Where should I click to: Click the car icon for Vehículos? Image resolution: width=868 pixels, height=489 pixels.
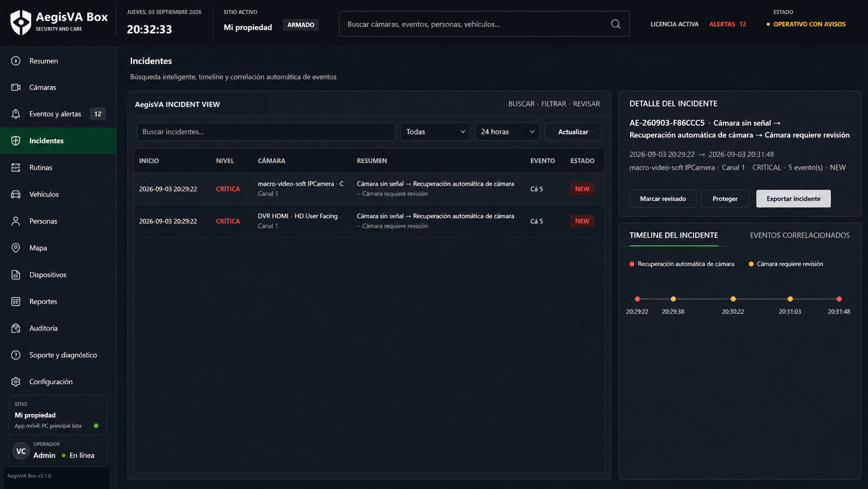click(x=16, y=194)
